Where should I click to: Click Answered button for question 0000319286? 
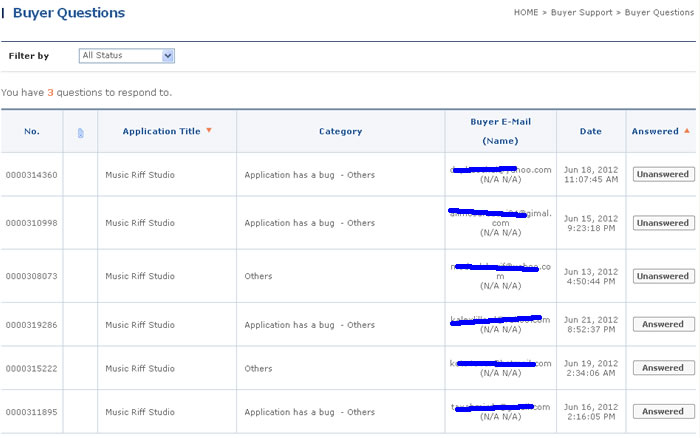point(663,324)
